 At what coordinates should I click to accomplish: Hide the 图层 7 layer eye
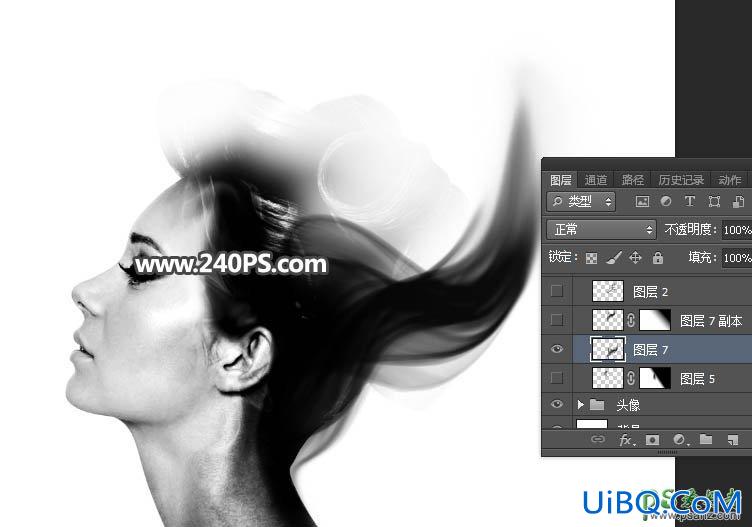[557, 349]
